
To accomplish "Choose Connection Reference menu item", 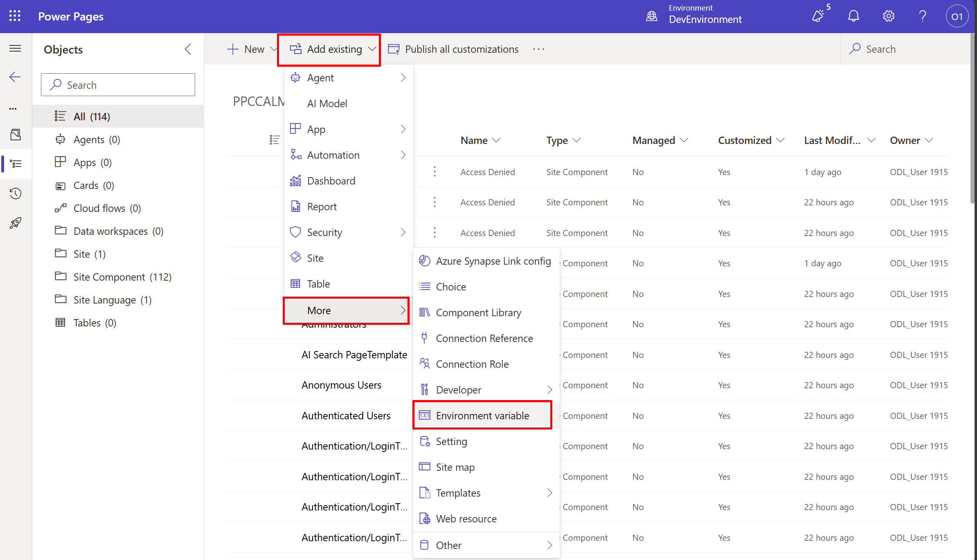I will [484, 338].
